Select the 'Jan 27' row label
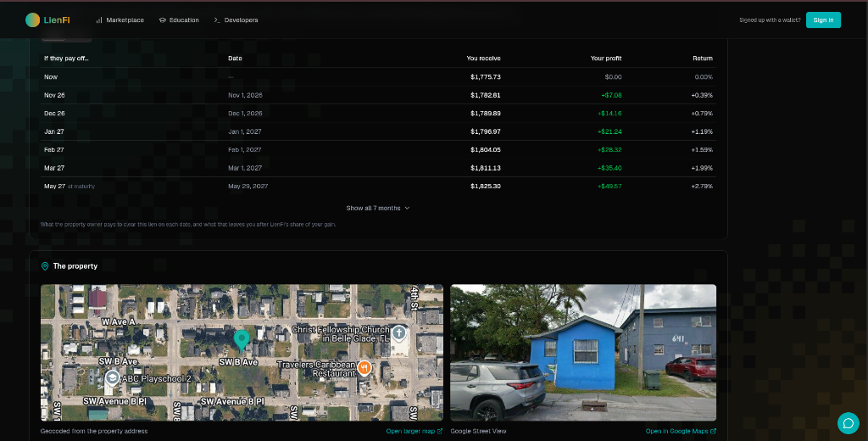Viewport: 868px width, 441px height. click(54, 131)
